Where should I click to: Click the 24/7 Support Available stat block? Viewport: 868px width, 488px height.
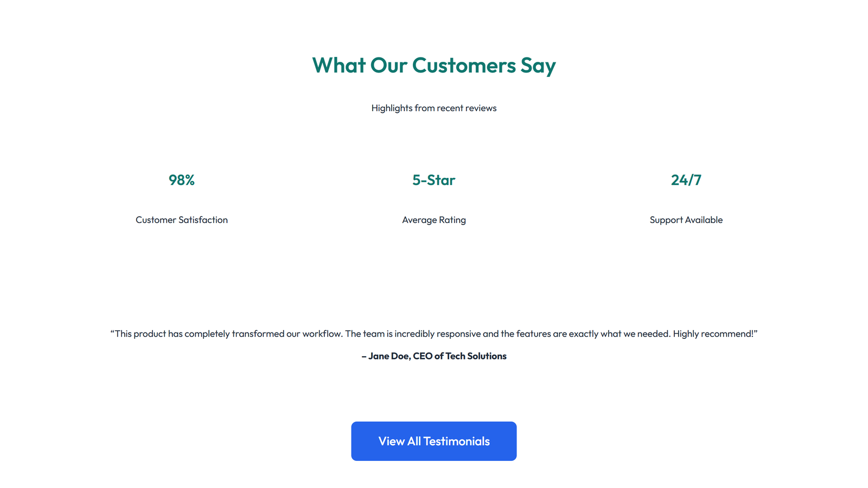(x=686, y=200)
